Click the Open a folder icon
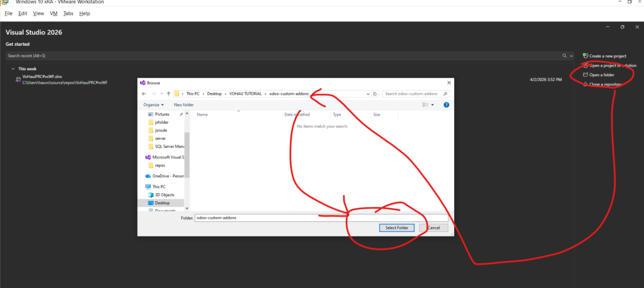The width and height of the screenshot is (644, 288). tap(586, 74)
